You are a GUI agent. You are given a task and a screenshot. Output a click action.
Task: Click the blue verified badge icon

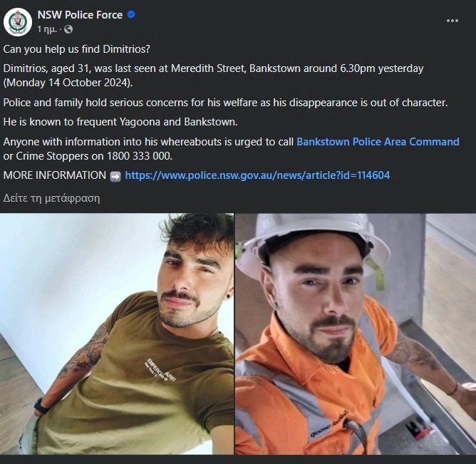131,14
